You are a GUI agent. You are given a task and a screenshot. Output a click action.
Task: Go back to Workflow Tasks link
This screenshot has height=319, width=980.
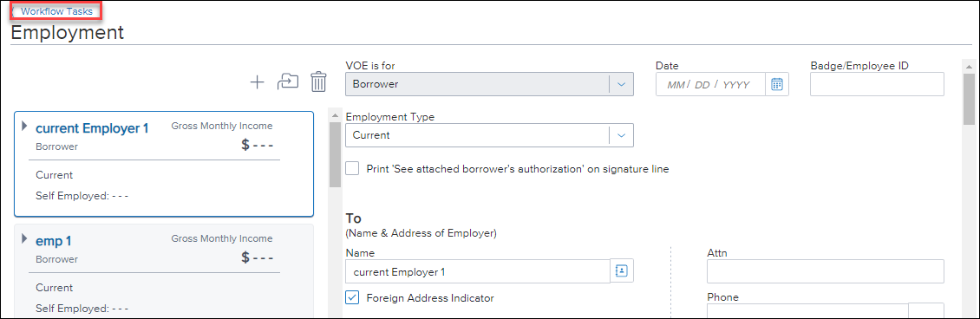[57, 11]
